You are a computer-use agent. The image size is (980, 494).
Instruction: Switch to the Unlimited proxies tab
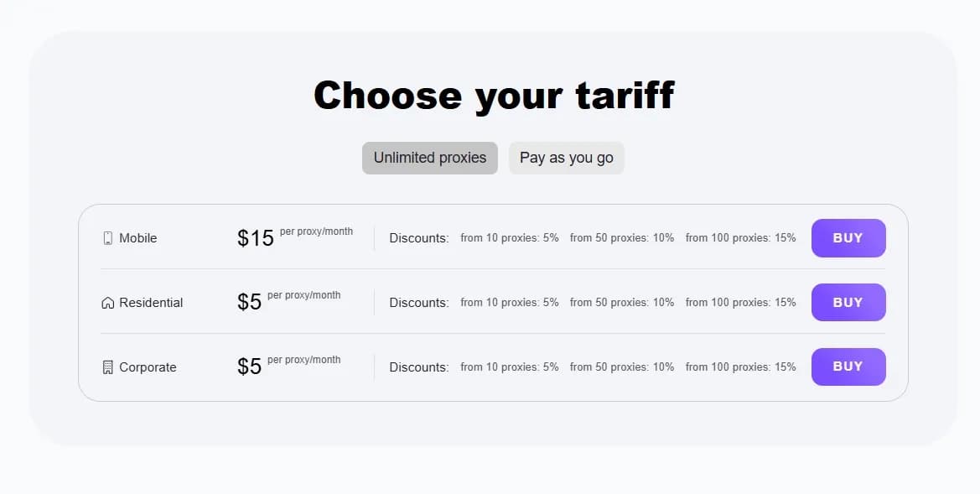point(429,158)
